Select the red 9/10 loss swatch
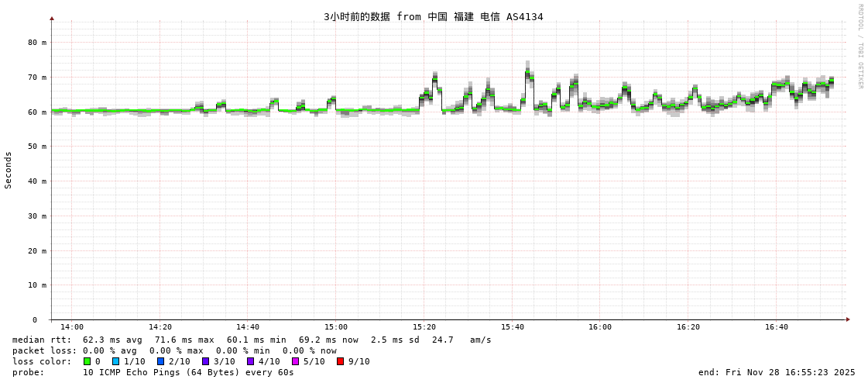The image size is (868, 383). pyautogui.click(x=341, y=361)
